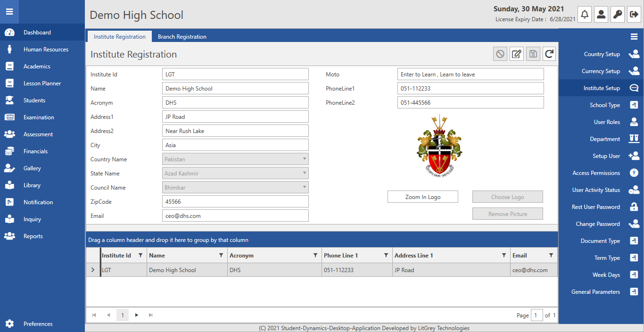Open Examination in the left sidebar
This screenshot has height=332, width=644.
pos(39,117)
